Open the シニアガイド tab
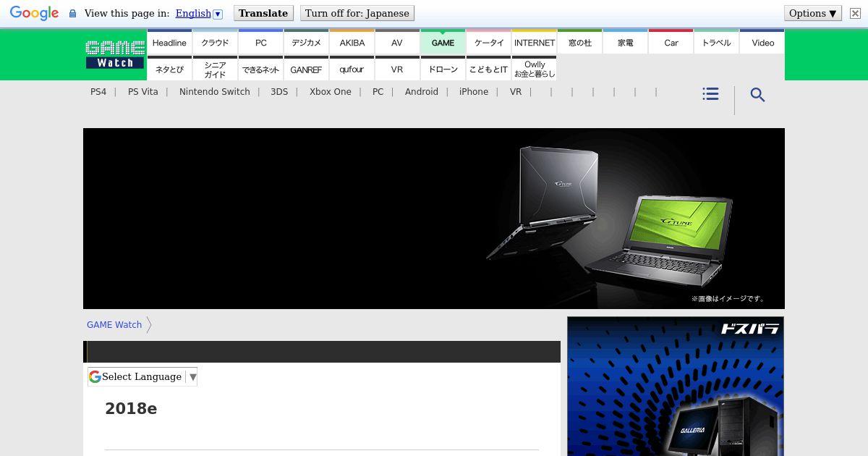Screen dimensions: 868x456 click(x=215, y=69)
